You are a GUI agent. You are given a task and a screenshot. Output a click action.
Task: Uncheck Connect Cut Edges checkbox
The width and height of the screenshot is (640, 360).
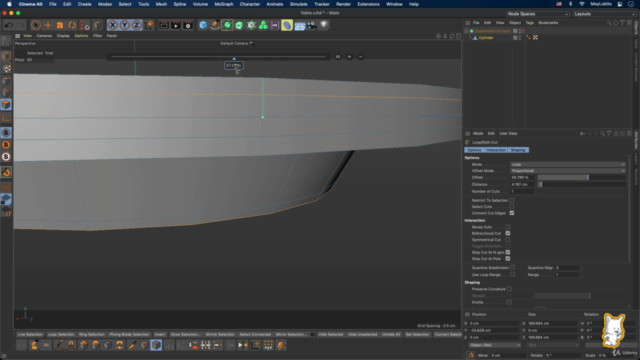(x=512, y=213)
